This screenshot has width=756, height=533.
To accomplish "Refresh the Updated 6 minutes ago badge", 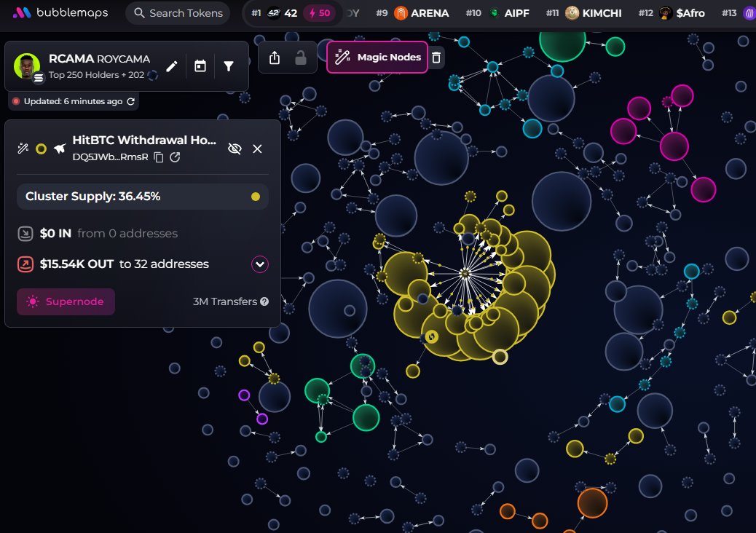I will coord(130,101).
